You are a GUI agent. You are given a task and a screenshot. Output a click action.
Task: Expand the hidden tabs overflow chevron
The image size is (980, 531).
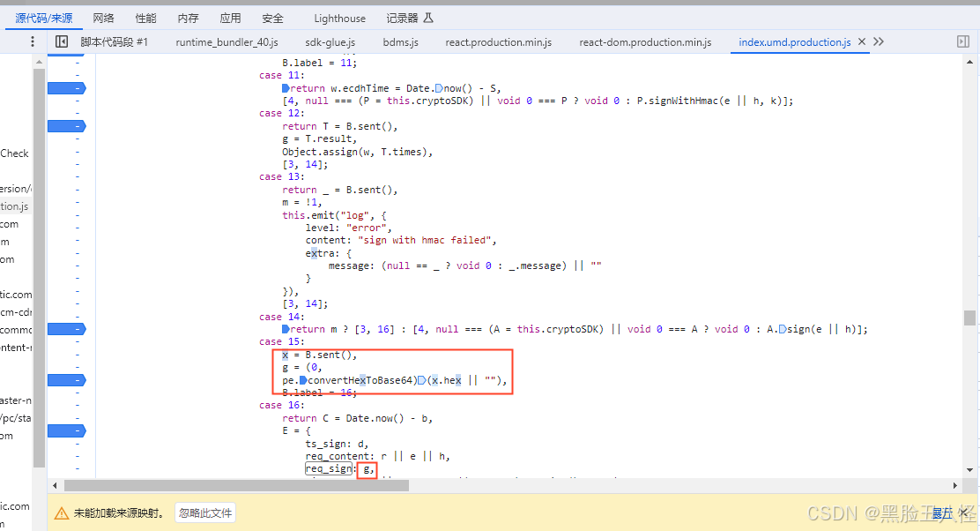coord(876,41)
